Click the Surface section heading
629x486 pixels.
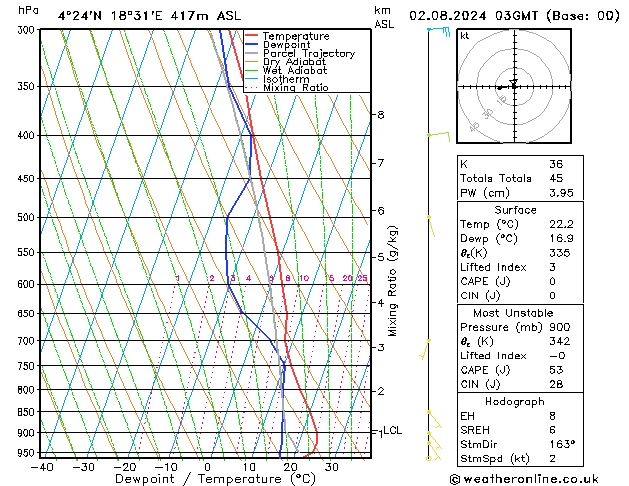coord(515,210)
